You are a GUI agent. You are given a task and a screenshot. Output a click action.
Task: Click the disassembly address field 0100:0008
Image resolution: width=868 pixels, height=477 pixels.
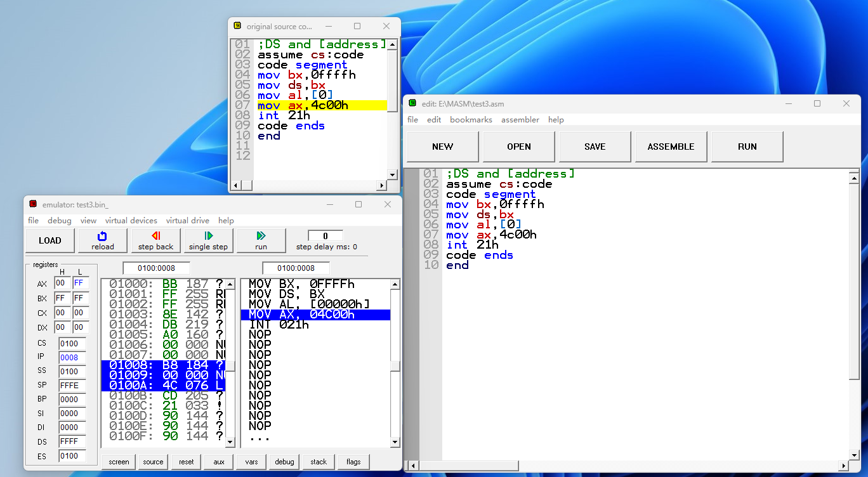[x=296, y=268]
